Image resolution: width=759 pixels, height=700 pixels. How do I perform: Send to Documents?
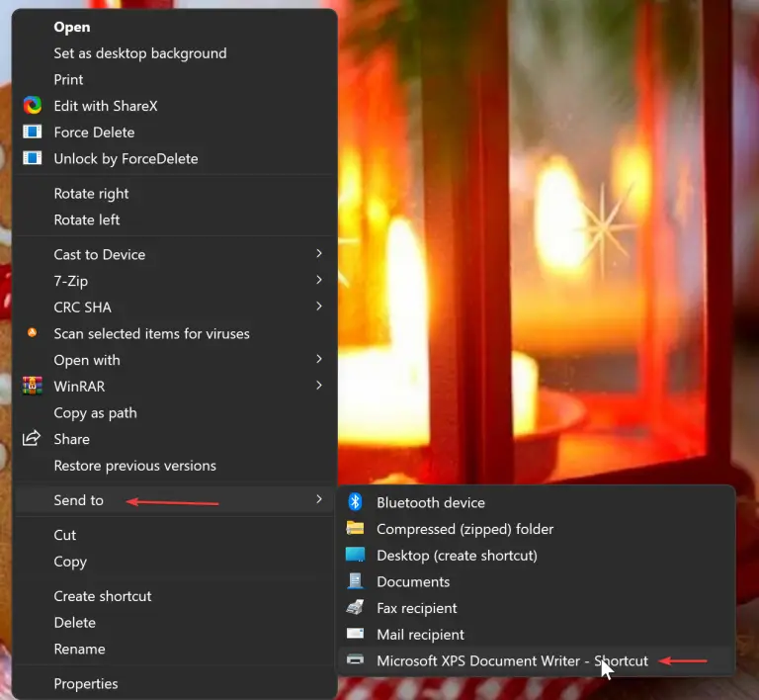(x=537, y=581)
